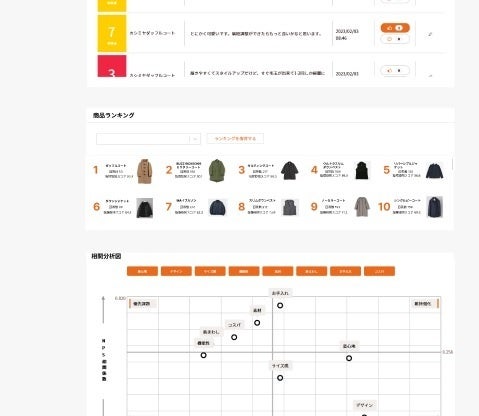The height and width of the screenshot is (416, 479).
Task: Select the rank 8 gray vest thumbnail
Action: point(290,207)
